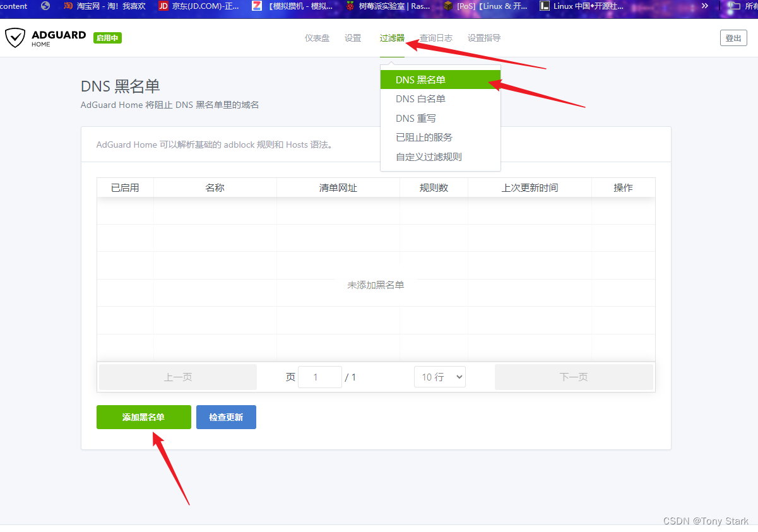Open the 淘宝网 bookmark

tap(104, 6)
